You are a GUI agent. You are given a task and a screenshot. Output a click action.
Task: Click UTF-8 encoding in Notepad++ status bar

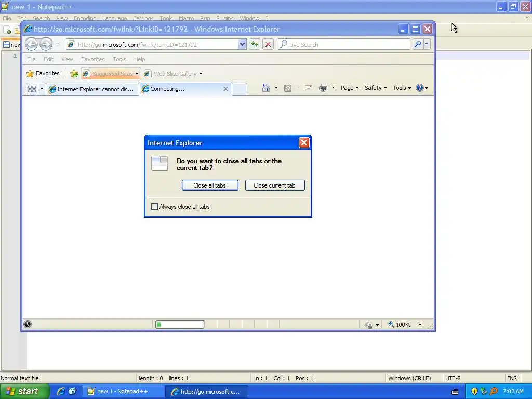coord(453,378)
